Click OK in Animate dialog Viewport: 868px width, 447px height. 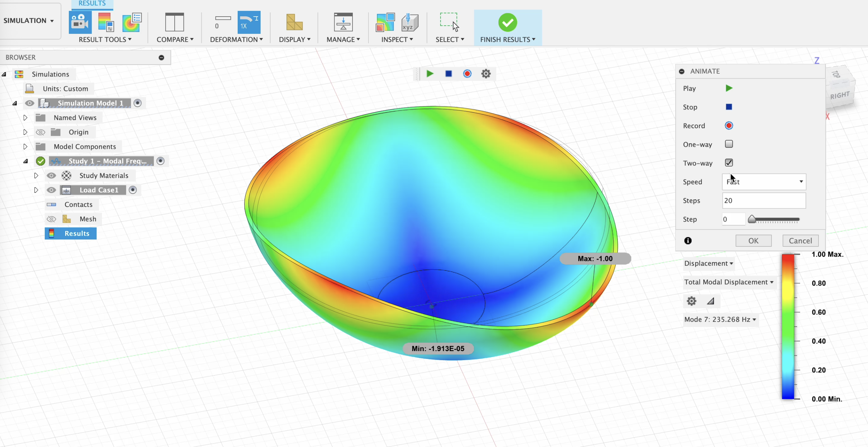(754, 240)
